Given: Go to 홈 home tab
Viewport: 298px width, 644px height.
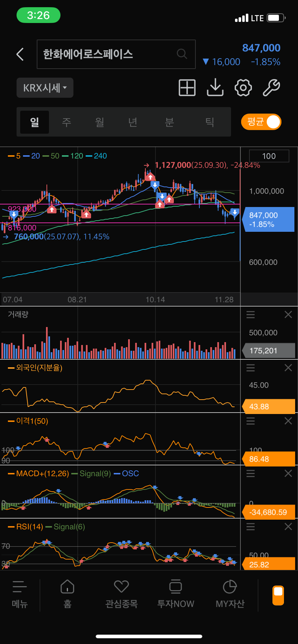Looking at the screenshot, I should (67, 594).
